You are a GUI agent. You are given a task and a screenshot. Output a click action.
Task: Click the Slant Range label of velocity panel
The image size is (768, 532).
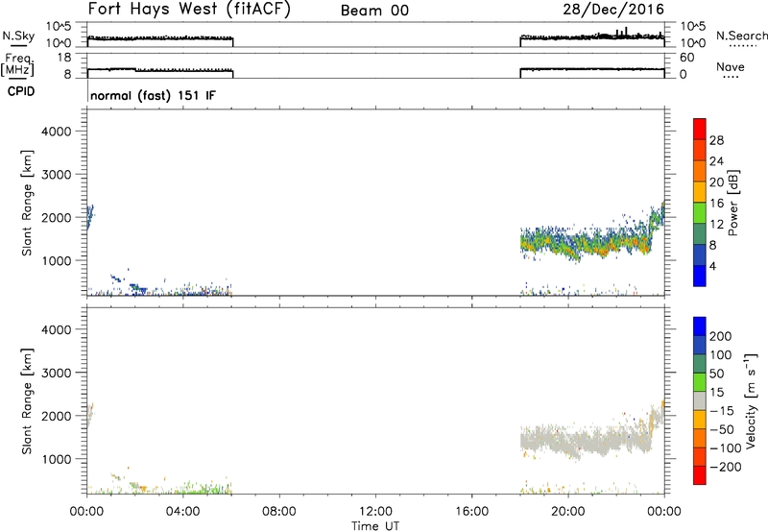pos(27,401)
